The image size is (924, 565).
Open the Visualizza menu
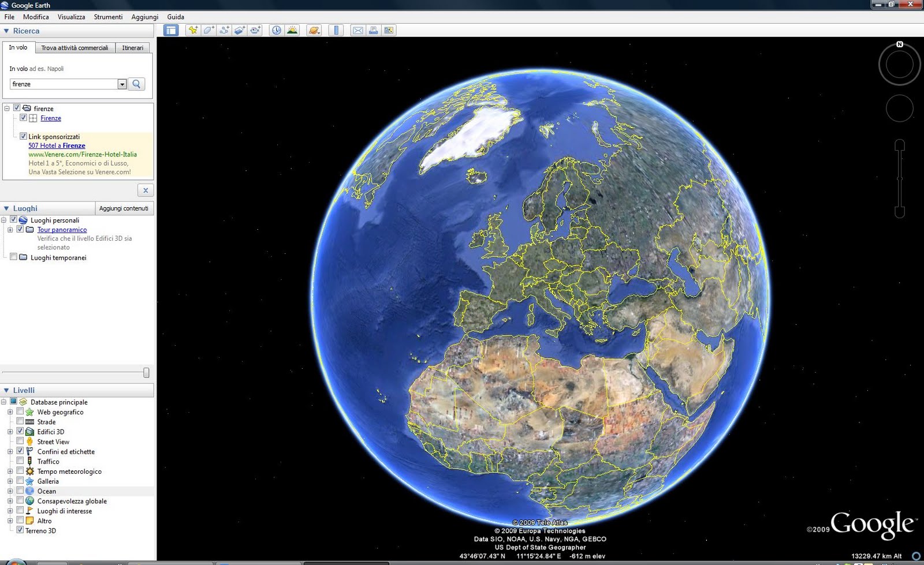pyautogui.click(x=71, y=17)
